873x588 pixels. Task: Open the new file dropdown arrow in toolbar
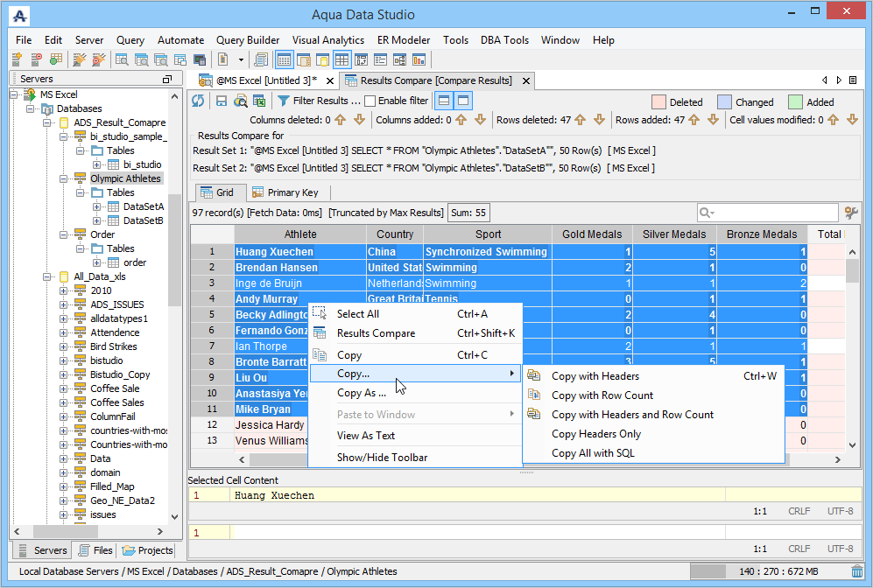click(x=242, y=60)
